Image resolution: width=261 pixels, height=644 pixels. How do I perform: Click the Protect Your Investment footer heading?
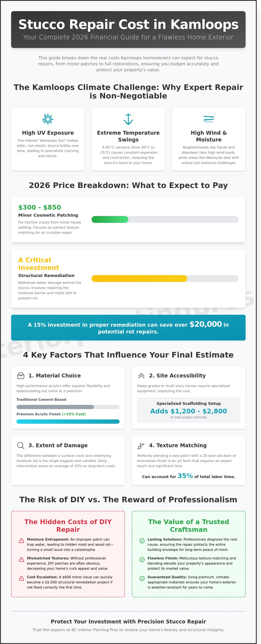(x=128, y=621)
